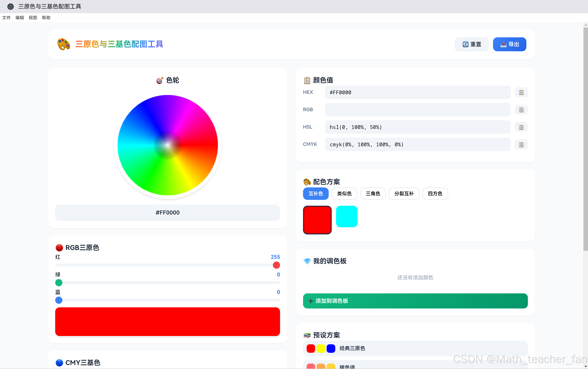Click the scrollbar down arrow

click(586, 367)
